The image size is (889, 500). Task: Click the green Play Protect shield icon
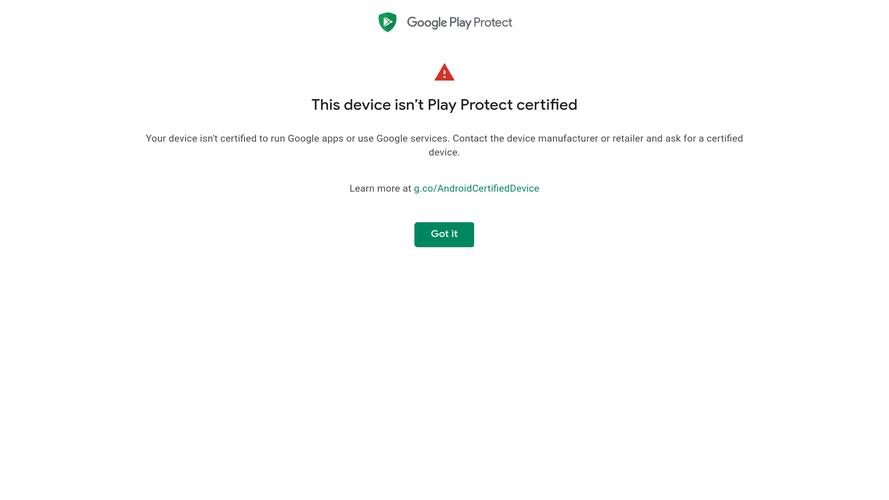pyautogui.click(x=387, y=22)
